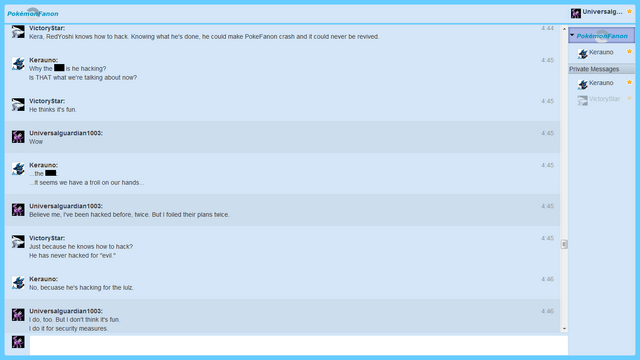
Task: Click the star beside Kerauno in the chat user list
Action: 629,51
